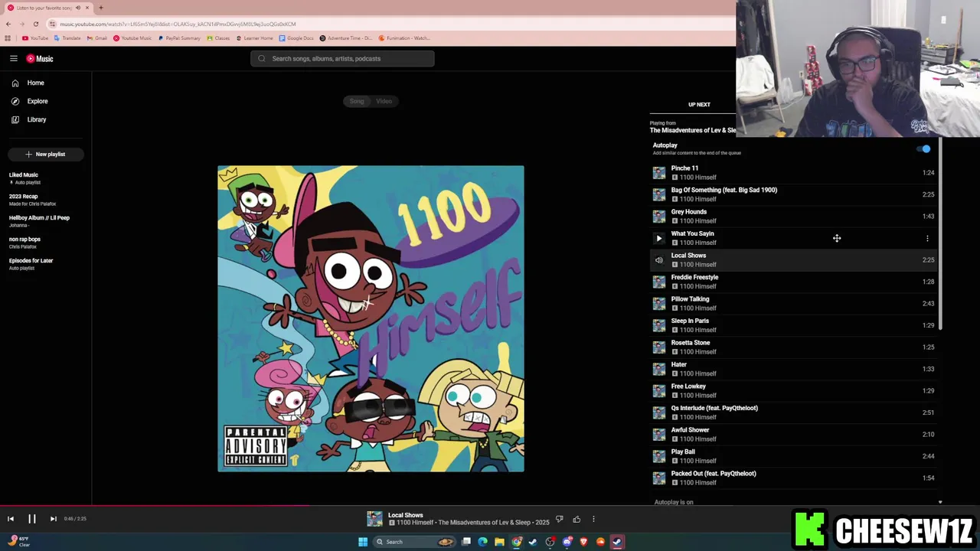Image resolution: width=980 pixels, height=551 pixels.
Task: Select the UP NEXT tab
Action: [699, 104]
